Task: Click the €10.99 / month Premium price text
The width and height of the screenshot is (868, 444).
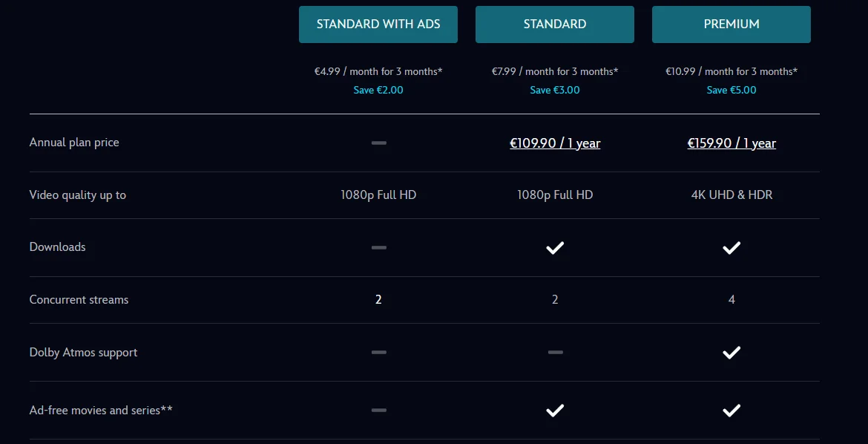Action: 731,71
